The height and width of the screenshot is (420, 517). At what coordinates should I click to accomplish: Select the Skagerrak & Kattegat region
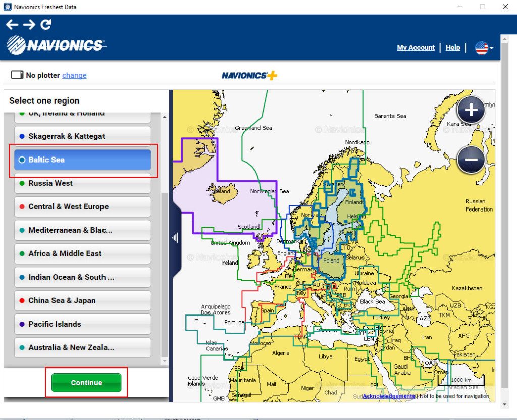83,136
